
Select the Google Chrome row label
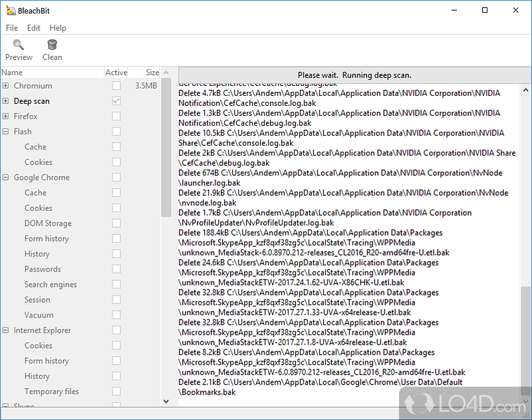coord(42,177)
